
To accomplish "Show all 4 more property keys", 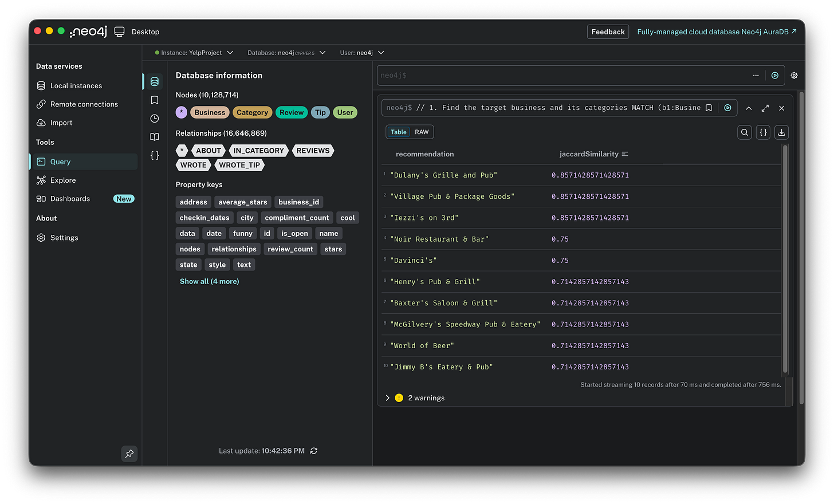I will 210,281.
